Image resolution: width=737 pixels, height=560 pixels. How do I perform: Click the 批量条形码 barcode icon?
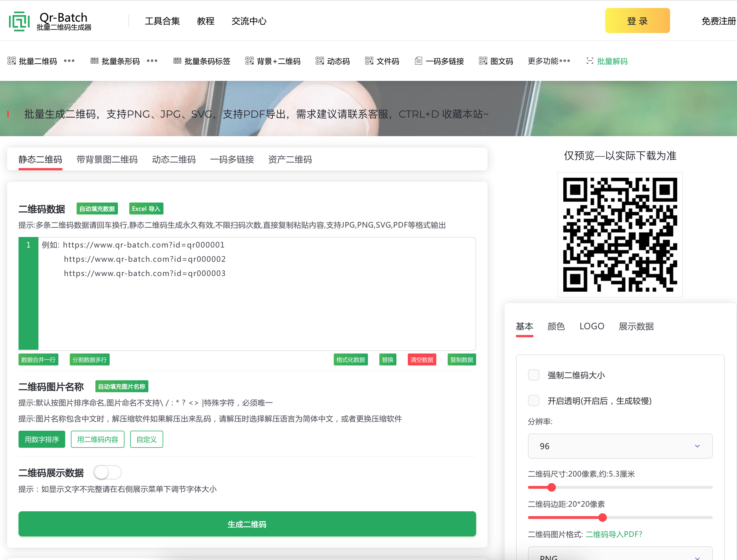pyautogui.click(x=94, y=61)
